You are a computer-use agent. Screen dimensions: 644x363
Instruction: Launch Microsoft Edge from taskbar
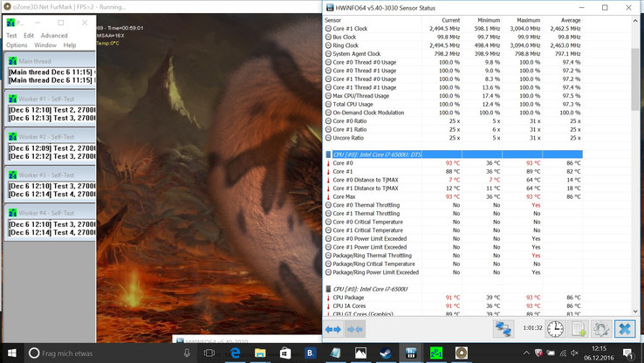coord(235,353)
